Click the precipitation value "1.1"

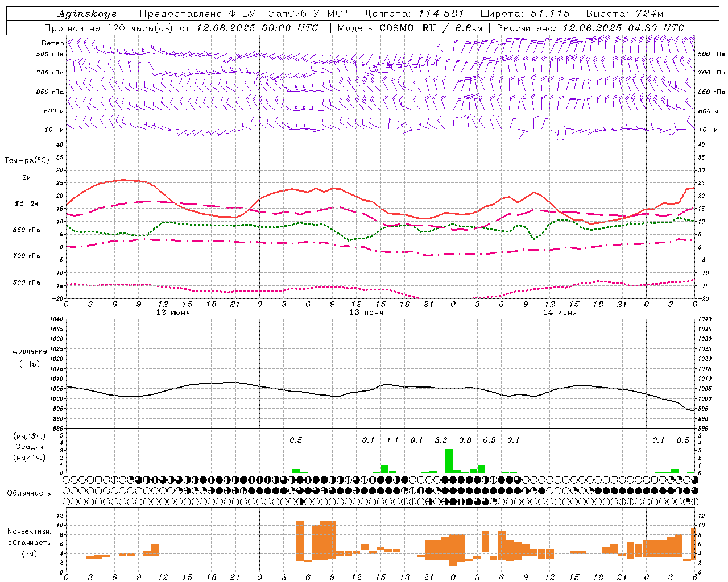392,440
